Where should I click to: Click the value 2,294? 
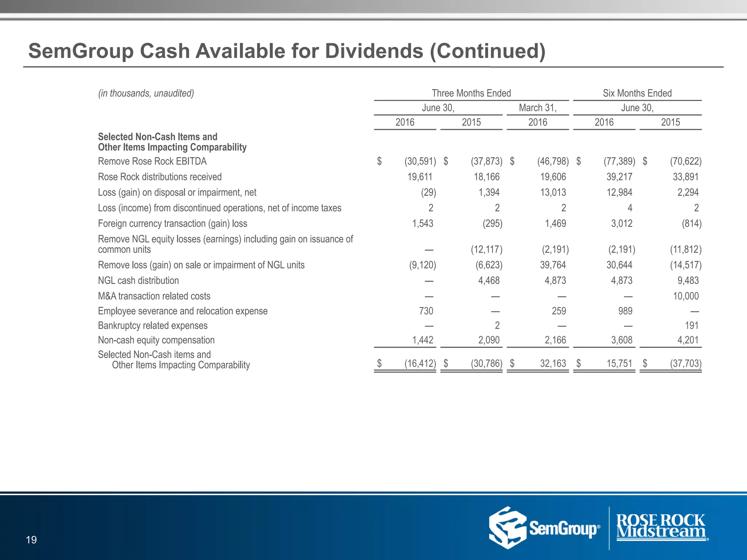click(688, 192)
